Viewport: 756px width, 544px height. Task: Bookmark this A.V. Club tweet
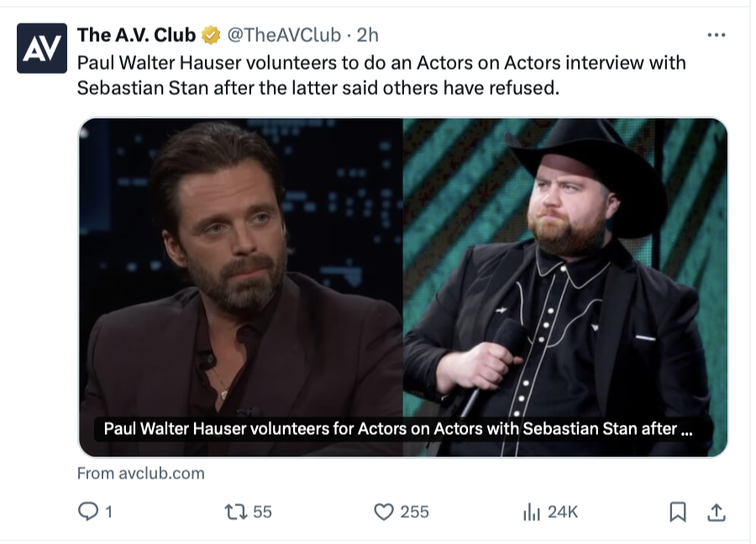[x=677, y=511]
